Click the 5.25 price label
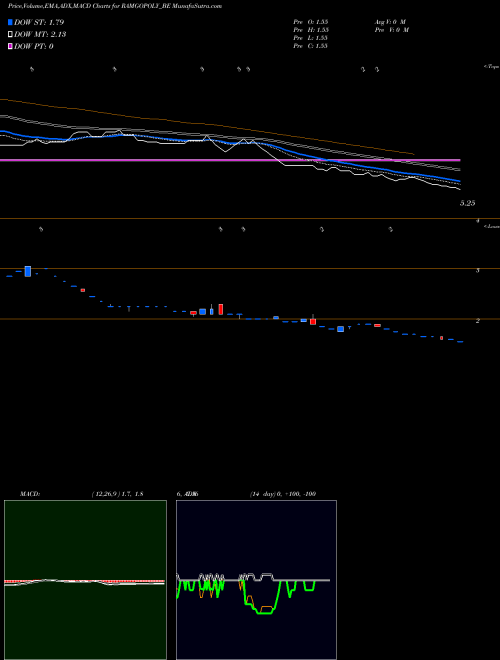 467,203
